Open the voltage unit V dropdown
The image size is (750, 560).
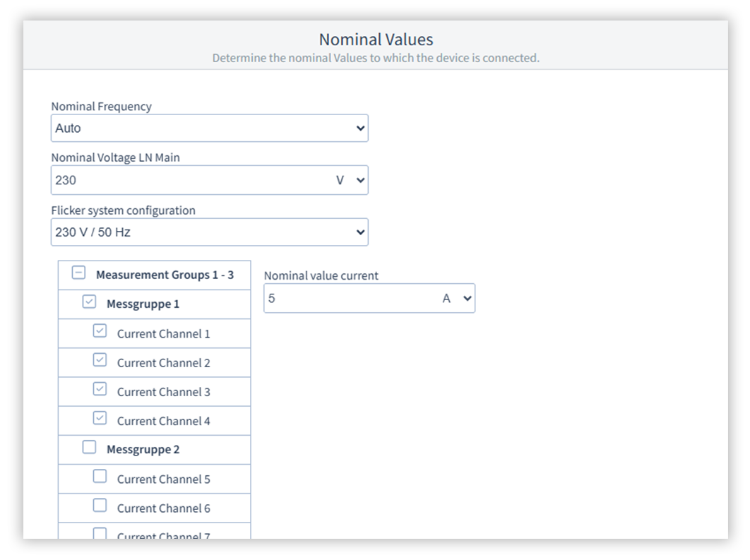351,181
